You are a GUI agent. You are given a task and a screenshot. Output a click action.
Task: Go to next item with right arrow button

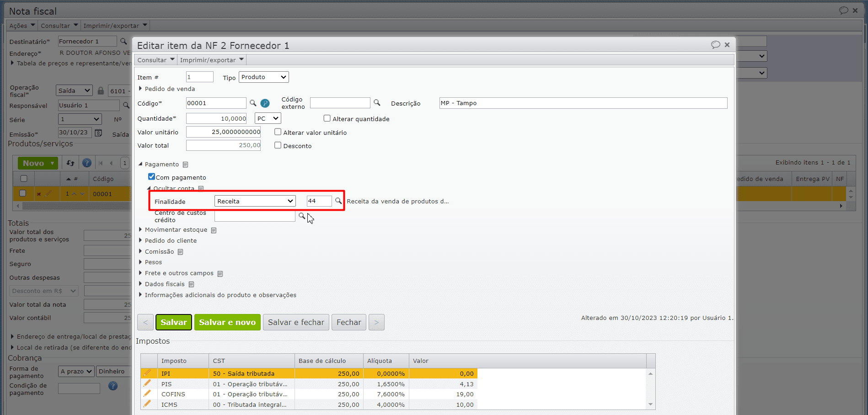click(x=376, y=322)
